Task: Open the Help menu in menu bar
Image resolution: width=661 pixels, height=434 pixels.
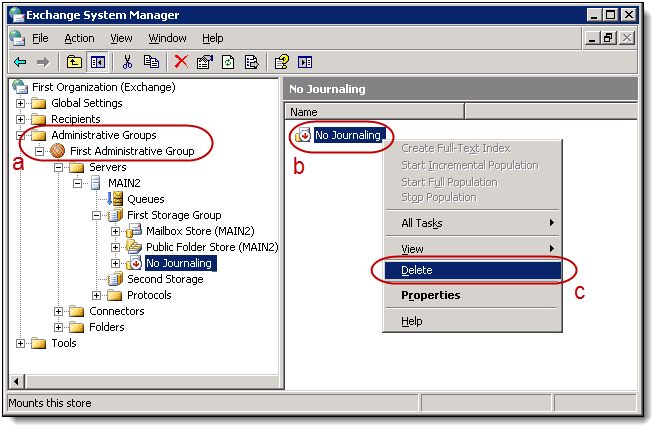Action: pos(212,38)
